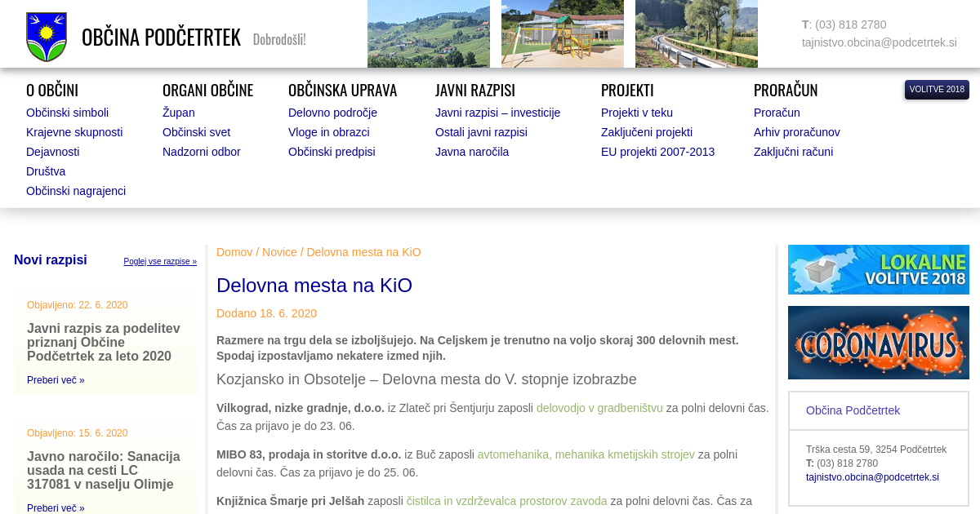Open the Župan menu item

point(178,113)
